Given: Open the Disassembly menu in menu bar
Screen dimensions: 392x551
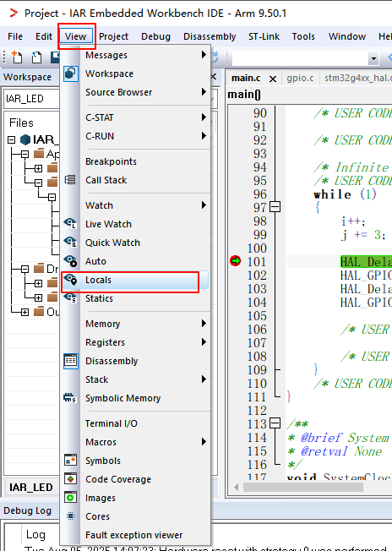Looking at the screenshot, I should pos(210,36).
